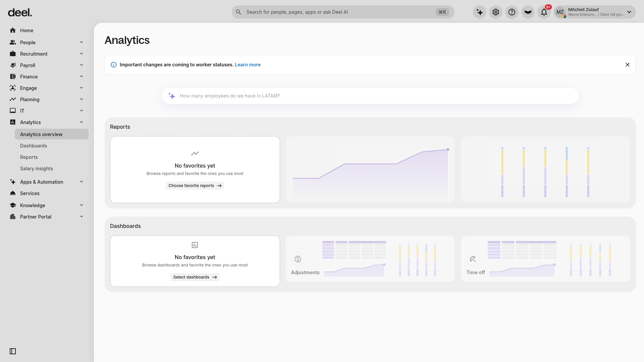
Task: Click the Finance wallet icon
Action: [x=13, y=77]
